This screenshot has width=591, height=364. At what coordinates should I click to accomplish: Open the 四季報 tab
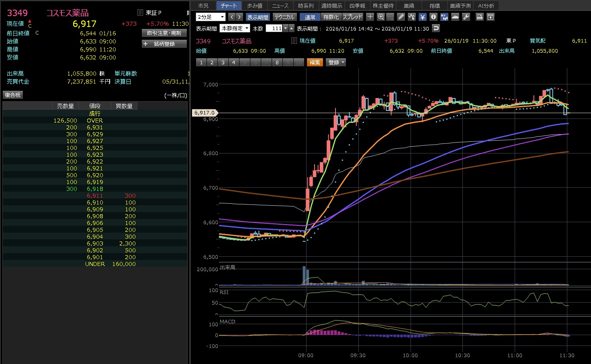[357, 6]
